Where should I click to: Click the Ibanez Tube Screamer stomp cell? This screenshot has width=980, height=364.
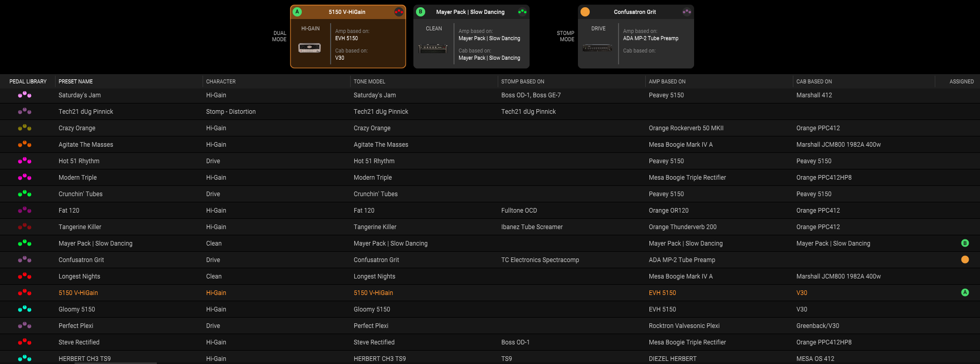532,227
